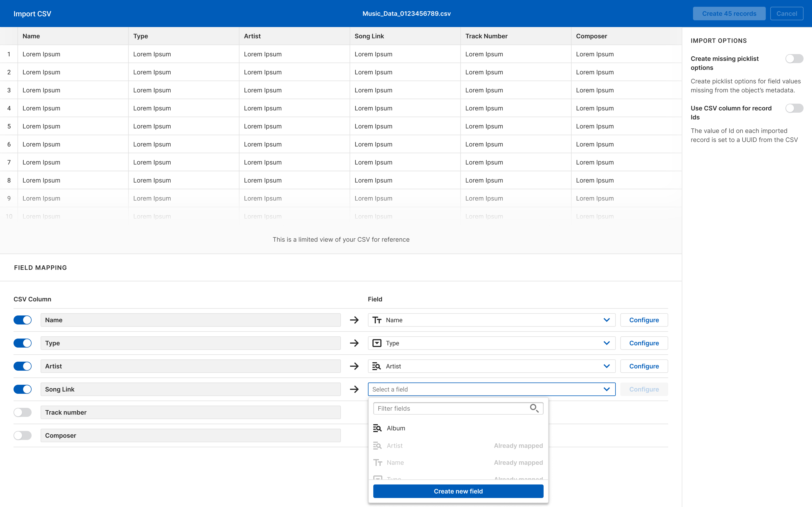Click the arrow icon beside Artist column
The image size is (812, 507).
pos(354,366)
